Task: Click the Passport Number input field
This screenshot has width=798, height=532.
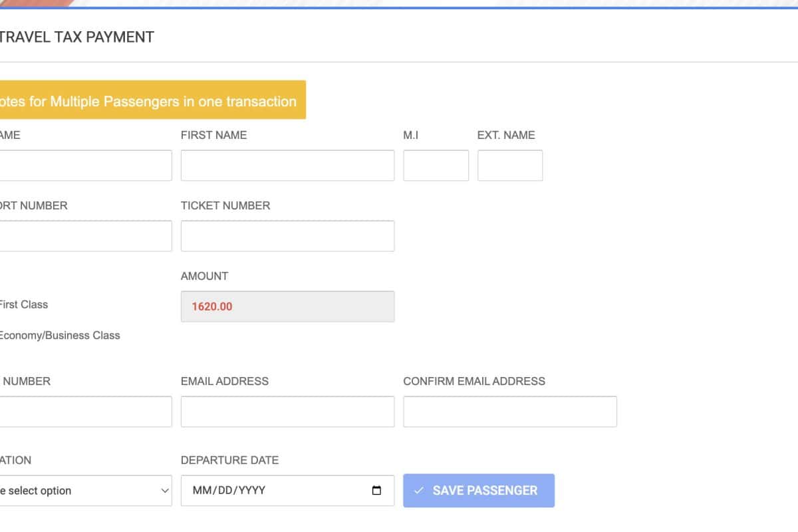Action: tap(85, 236)
